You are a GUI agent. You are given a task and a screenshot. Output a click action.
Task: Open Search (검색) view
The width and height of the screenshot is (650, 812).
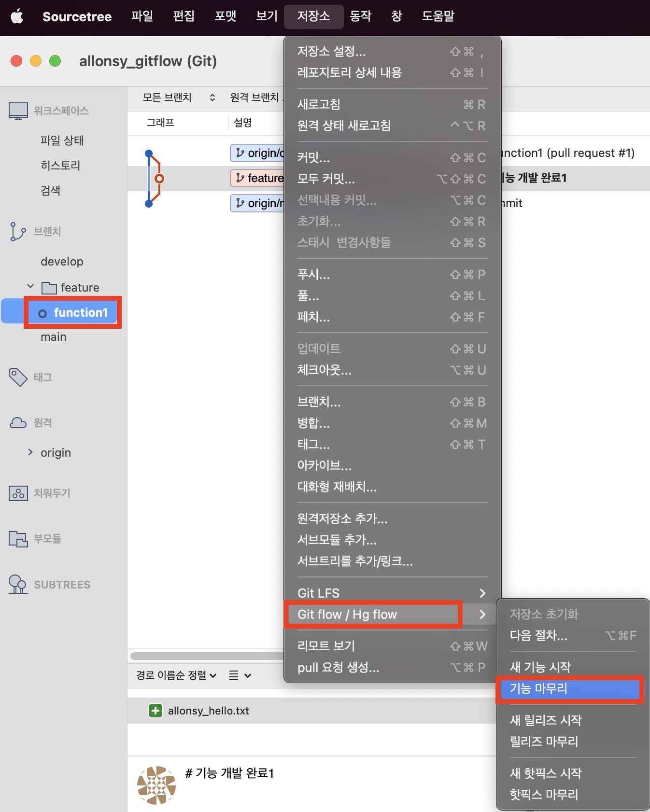click(x=51, y=191)
